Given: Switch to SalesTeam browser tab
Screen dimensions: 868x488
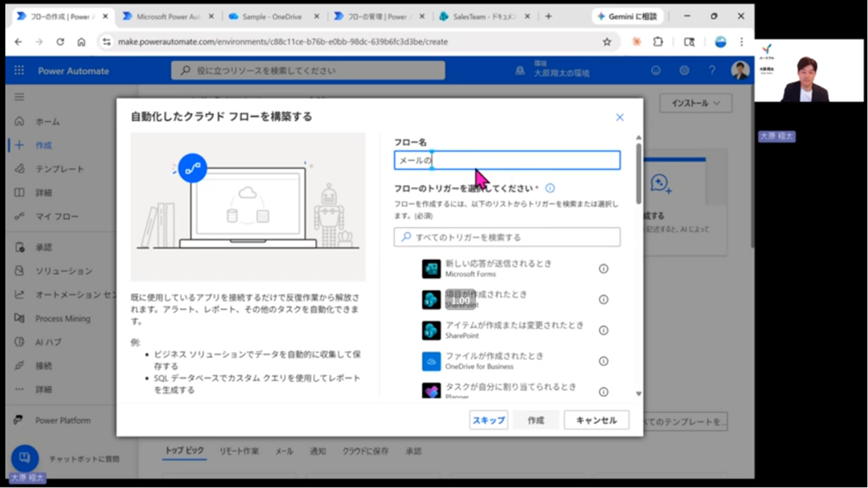Looking at the screenshot, I should tap(484, 16).
